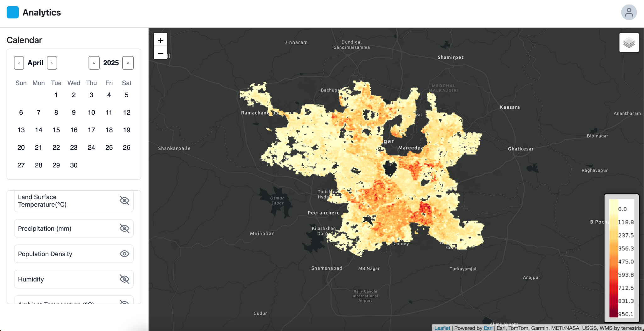The image size is (644, 331).
Task: Click the map zoom in control
Action: 160,40
